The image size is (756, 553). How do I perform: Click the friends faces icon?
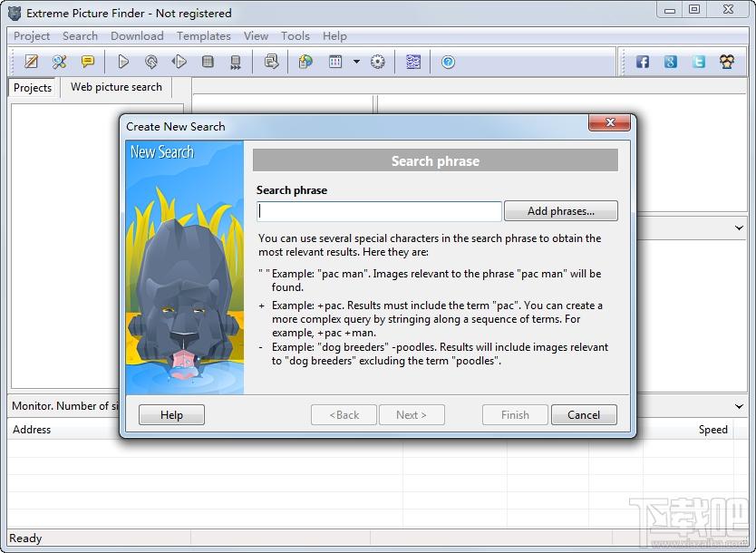tap(727, 62)
